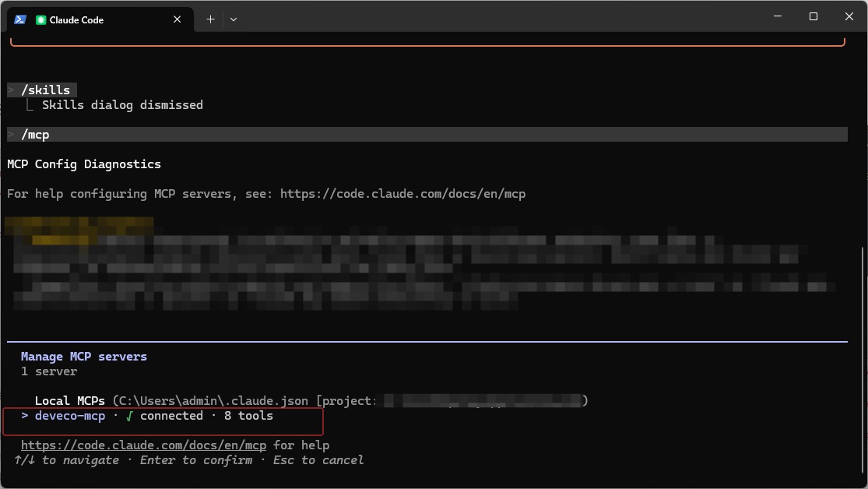Image resolution: width=868 pixels, height=489 pixels.
Task: Select the deveco-mcp server entry
Action: pyautogui.click(x=146, y=416)
